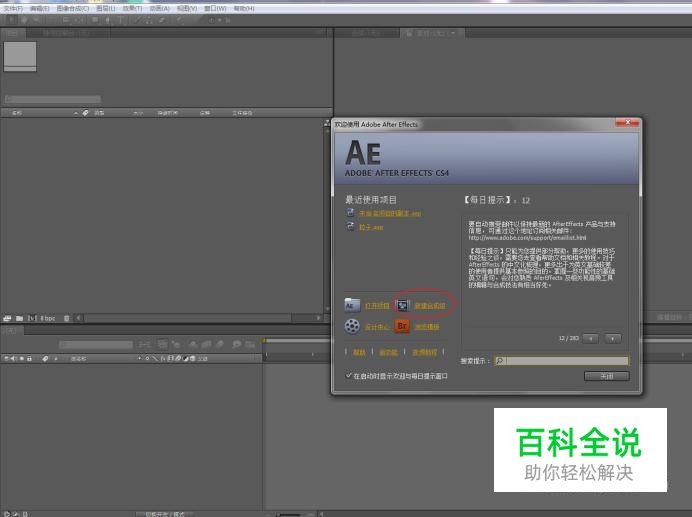Click the 8 bpc color depth label

pos(47,318)
